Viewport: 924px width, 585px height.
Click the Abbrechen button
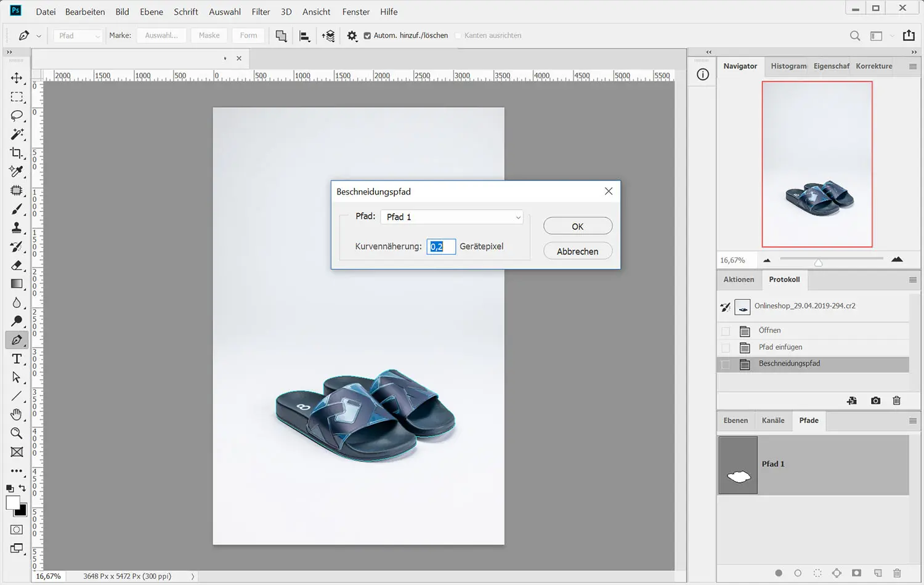(x=577, y=251)
